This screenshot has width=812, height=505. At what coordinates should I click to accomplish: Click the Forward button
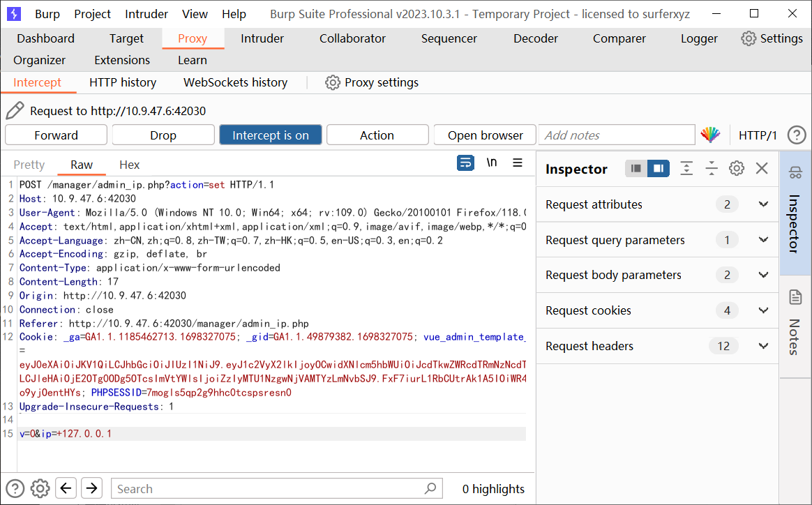56,135
